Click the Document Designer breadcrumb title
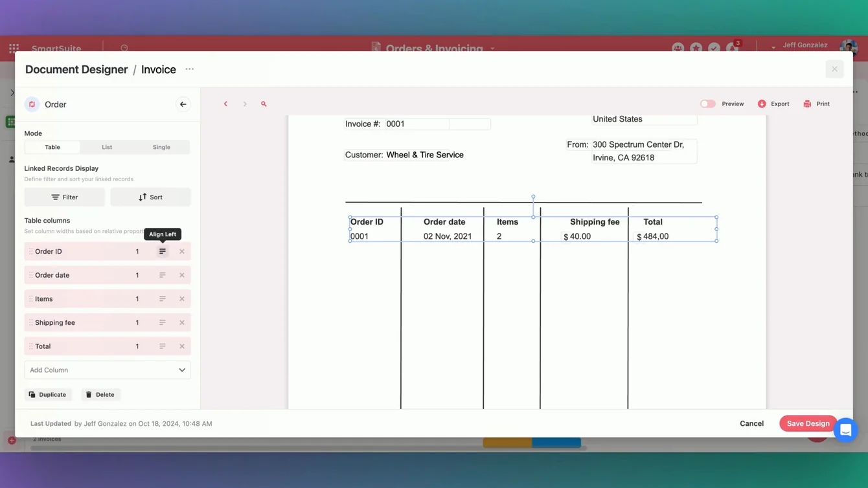This screenshot has width=868, height=488. tap(76, 69)
